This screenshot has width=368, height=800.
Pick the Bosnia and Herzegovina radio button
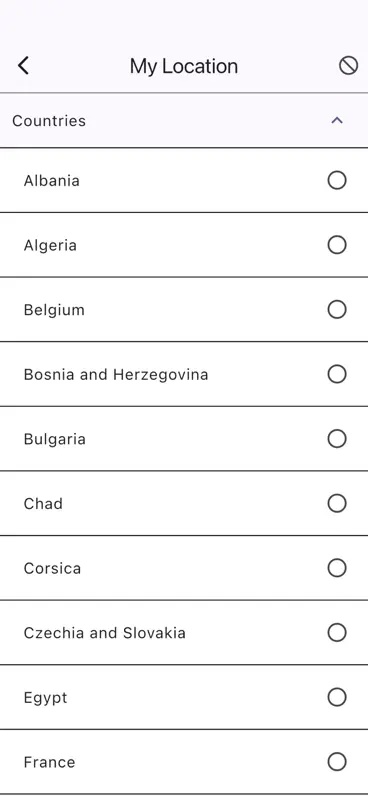[337, 374]
